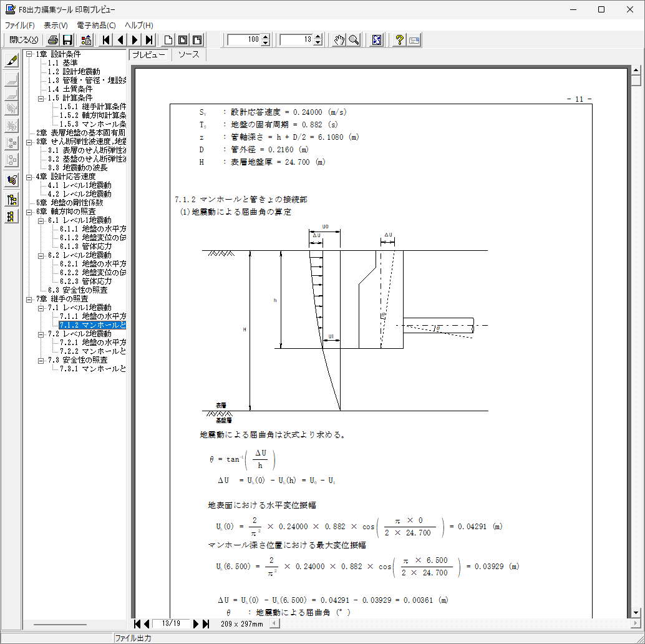The width and height of the screenshot is (645, 644).
Task: Switch to single page display layout
Action: pos(168,40)
